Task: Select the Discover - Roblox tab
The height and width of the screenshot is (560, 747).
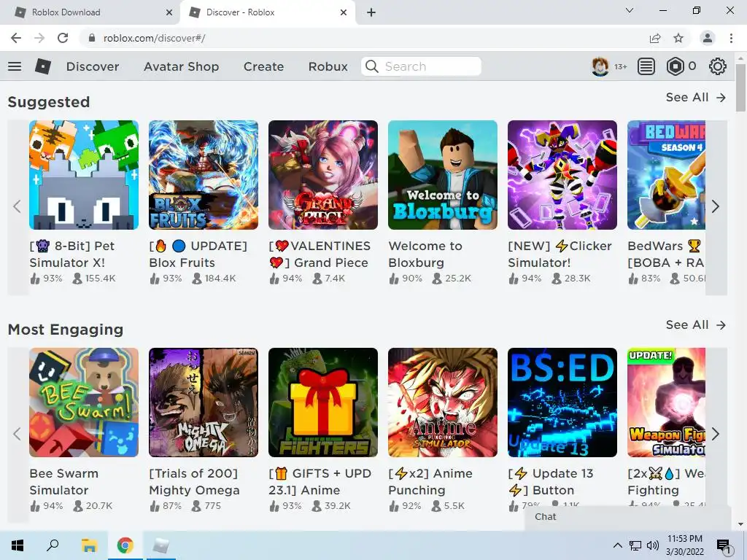Action: (267, 12)
